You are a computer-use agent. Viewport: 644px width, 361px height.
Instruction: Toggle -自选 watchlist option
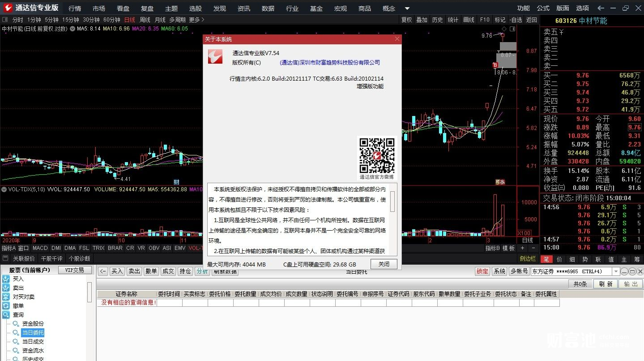click(516, 20)
